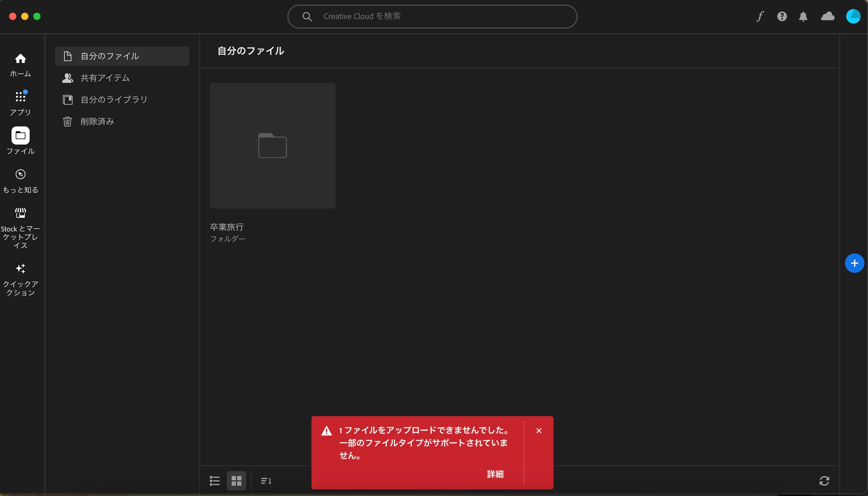Click the cloud sync status icon

click(x=827, y=16)
